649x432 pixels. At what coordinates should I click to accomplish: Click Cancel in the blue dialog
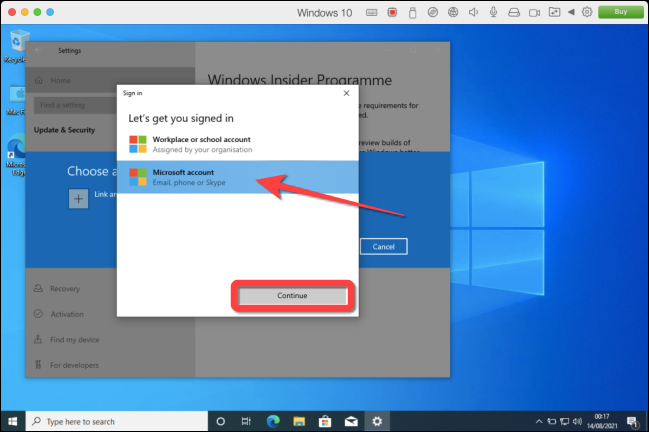pyautogui.click(x=384, y=246)
